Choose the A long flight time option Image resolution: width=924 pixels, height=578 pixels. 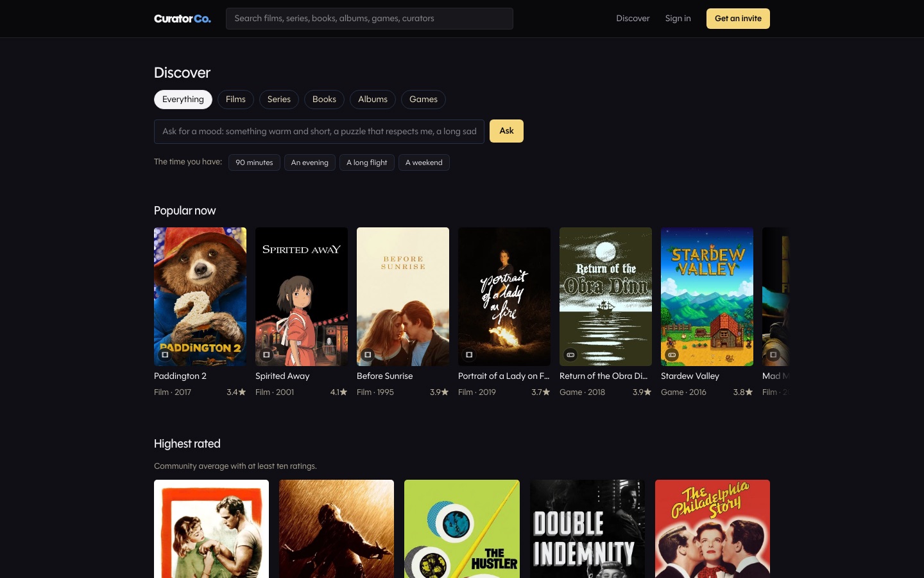pos(367,162)
